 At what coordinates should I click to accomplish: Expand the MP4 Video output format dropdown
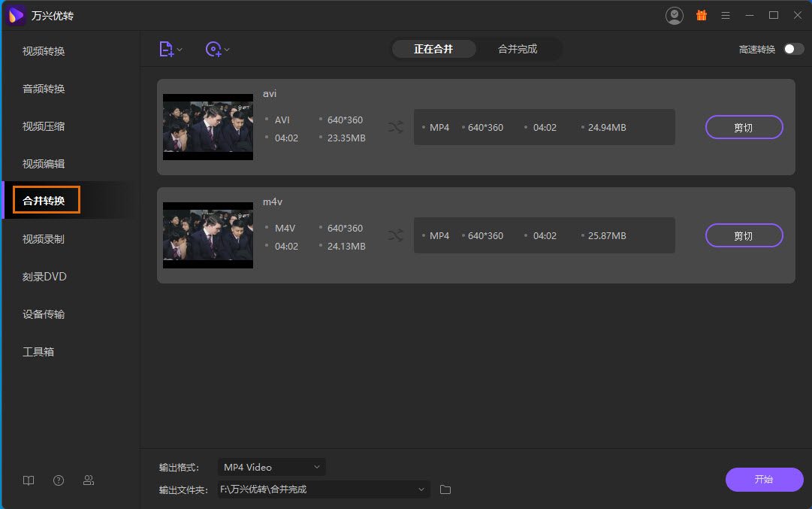271,467
